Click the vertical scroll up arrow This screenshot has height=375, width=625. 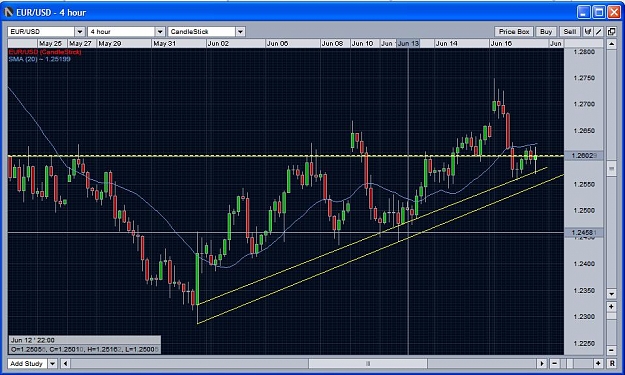611,43
